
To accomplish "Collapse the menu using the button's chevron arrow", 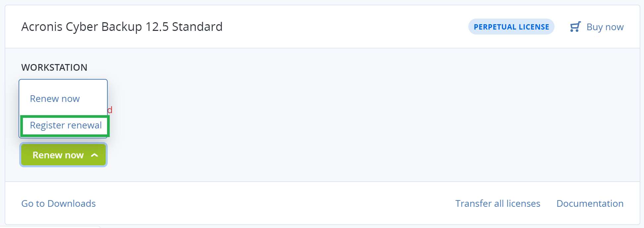I will click(x=94, y=155).
